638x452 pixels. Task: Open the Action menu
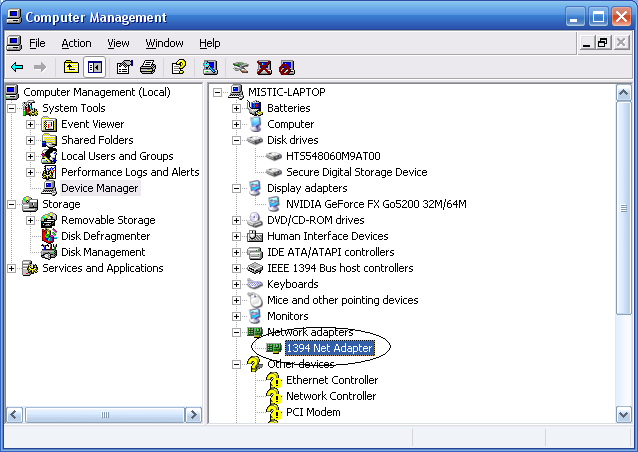point(76,43)
